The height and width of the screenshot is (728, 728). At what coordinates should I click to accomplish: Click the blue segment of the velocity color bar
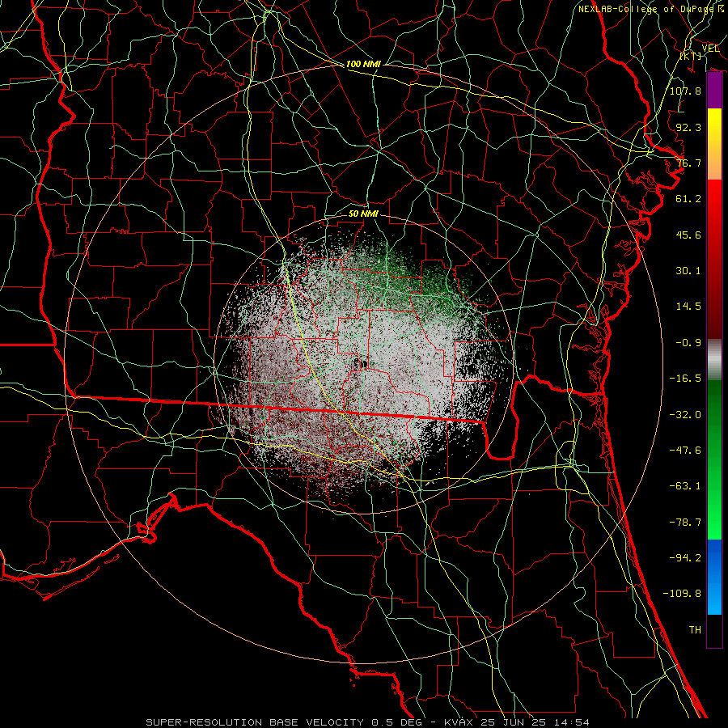tap(714, 577)
